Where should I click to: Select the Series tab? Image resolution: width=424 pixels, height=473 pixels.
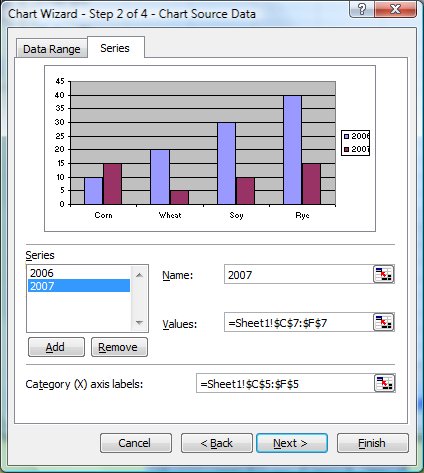coord(115,48)
